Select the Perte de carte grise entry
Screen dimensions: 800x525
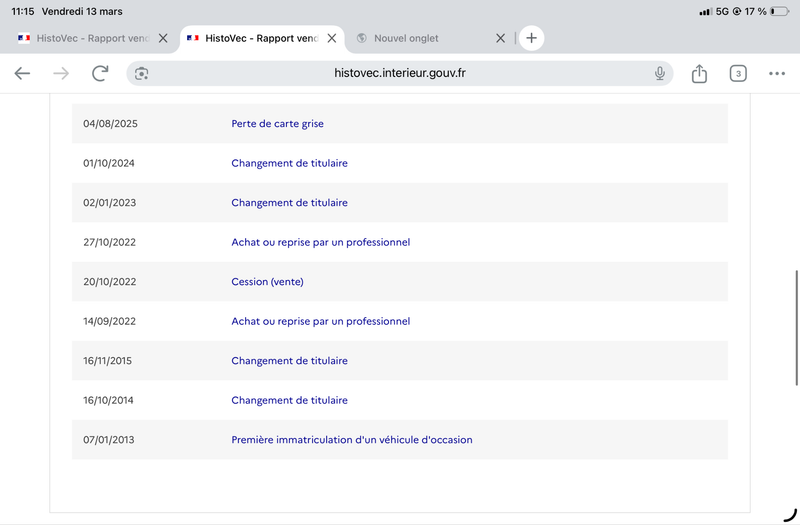point(277,123)
